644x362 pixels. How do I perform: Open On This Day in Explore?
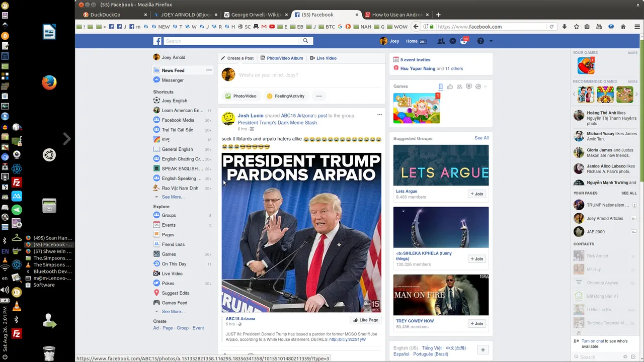pos(174,264)
